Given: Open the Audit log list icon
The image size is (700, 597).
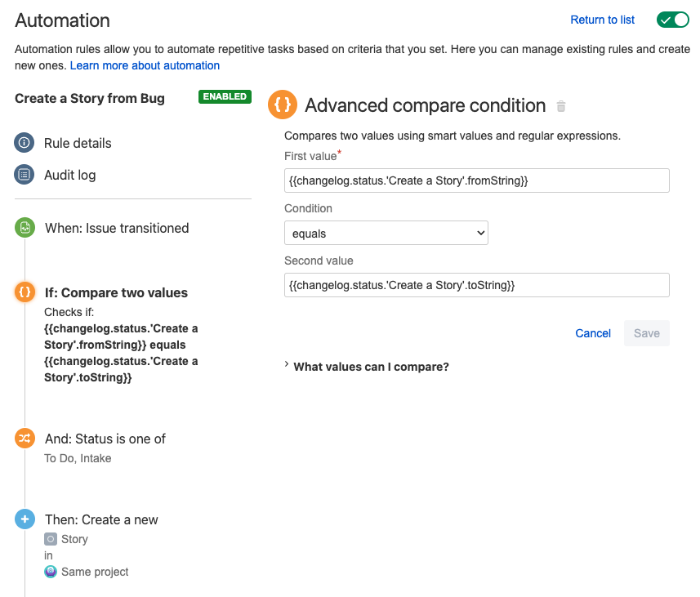Looking at the screenshot, I should [x=25, y=175].
